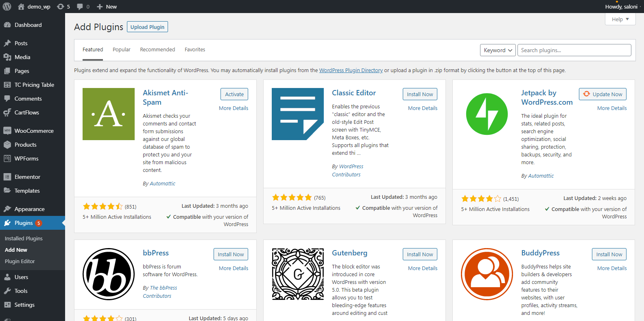Image resolution: width=644 pixels, height=321 pixels.
Task: View More Details for Jetpack
Action: (x=612, y=108)
